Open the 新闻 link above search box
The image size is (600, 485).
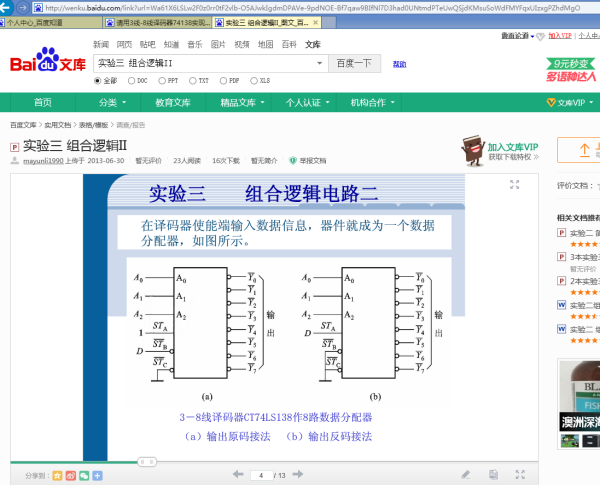[101, 44]
